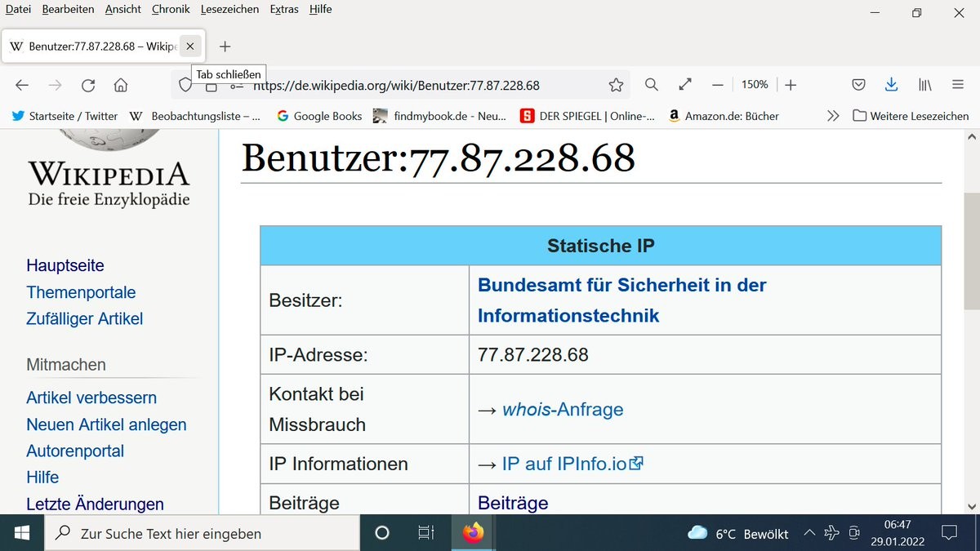Viewport: 980px width, 551px height.
Task: Show the library sidebar icon
Action: pyautogui.click(x=924, y=85)
